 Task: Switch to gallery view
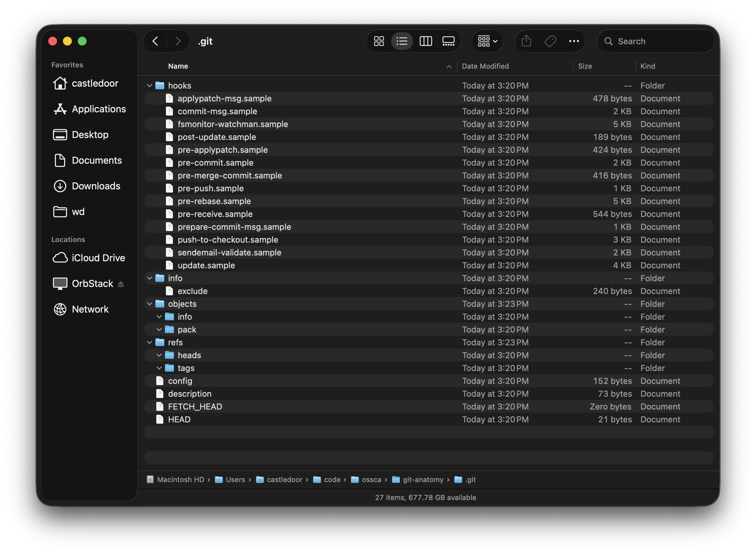point(448,41)
